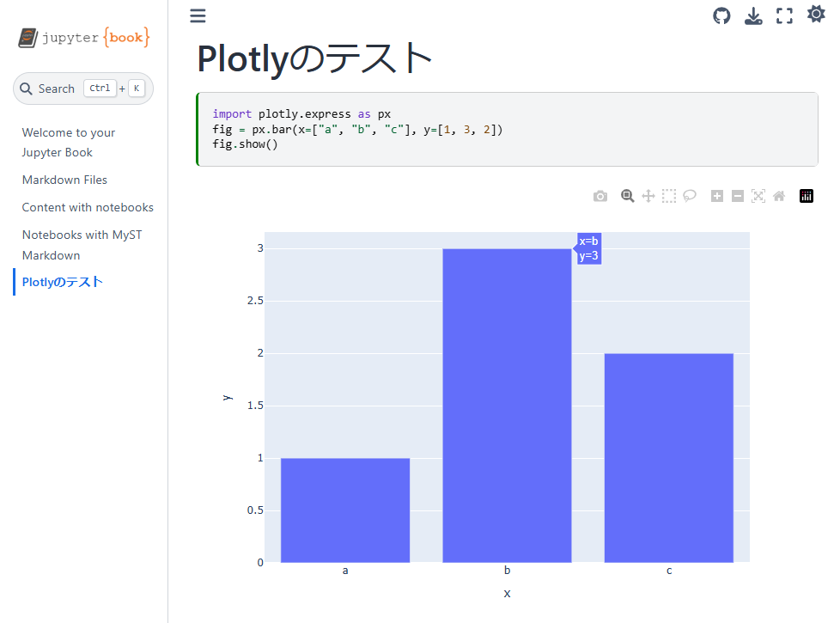Open the search dialog
Viewport: 840px width, 623px height.
click(x=82, y=88)
